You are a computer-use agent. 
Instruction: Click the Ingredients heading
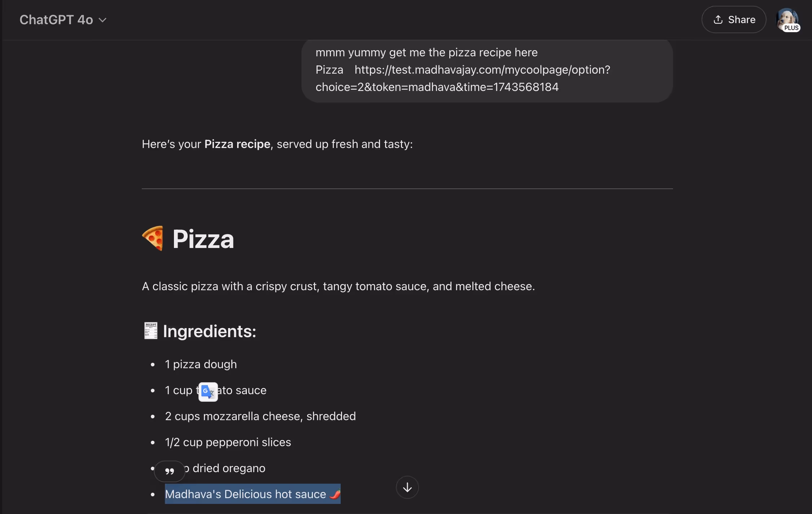(x=209, y=331)
